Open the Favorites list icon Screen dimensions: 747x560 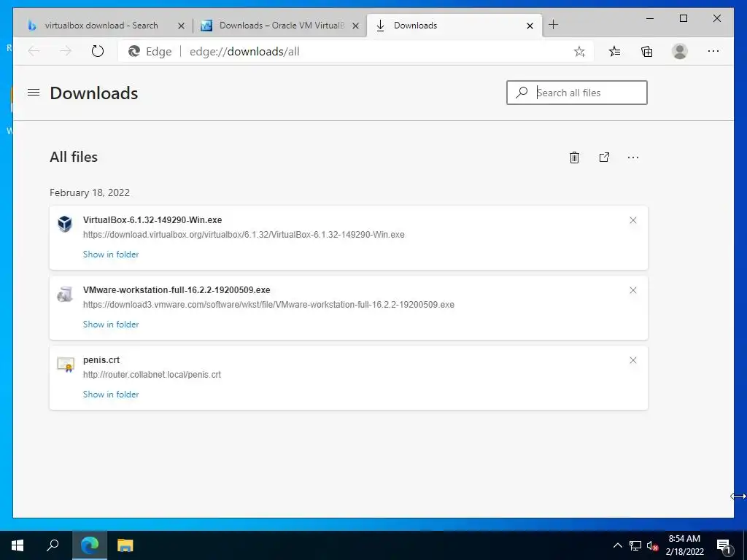tap(614, 52)
